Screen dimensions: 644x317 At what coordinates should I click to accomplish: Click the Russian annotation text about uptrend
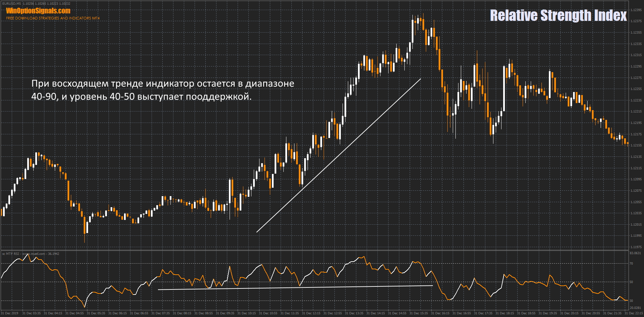click(x=163, y=90)
